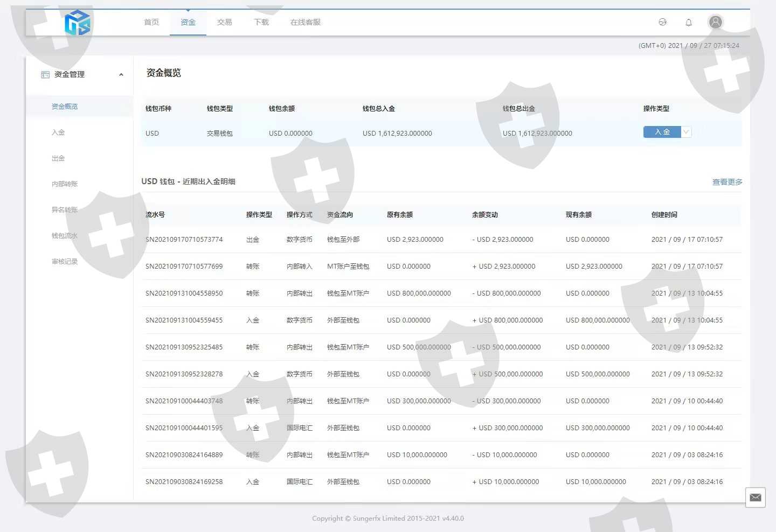Select 异名转账 in the sidebar
The height and width of the screenshot is (532, 776).
(65, 210)
